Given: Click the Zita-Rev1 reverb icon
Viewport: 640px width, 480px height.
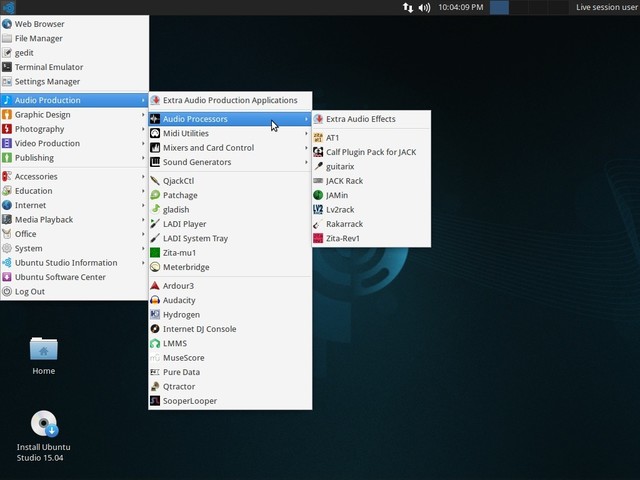Looking at the screenshot, I should pos(318,238).
